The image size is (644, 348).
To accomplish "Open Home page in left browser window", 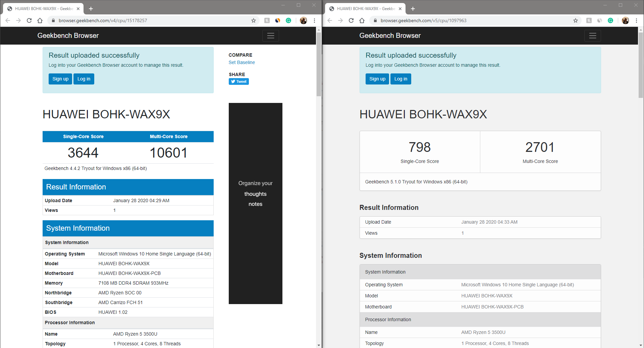I will point(40,20).
